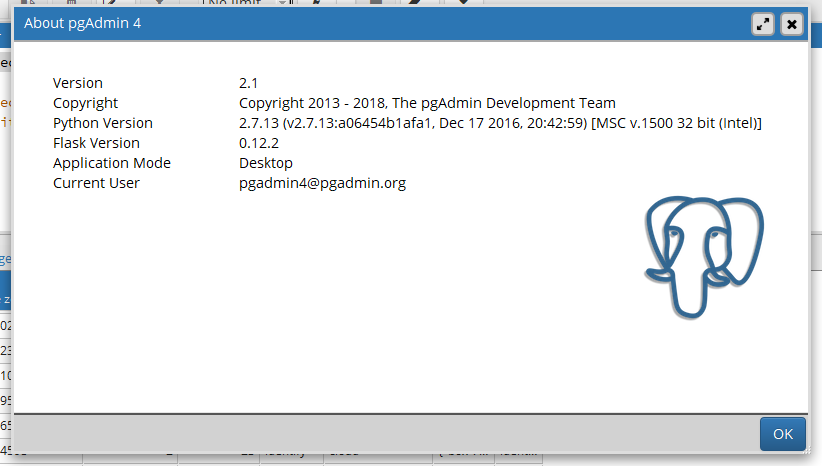Screen dimensions: 822x466
Task: Select the Current User label
Action: coord(96,183)
